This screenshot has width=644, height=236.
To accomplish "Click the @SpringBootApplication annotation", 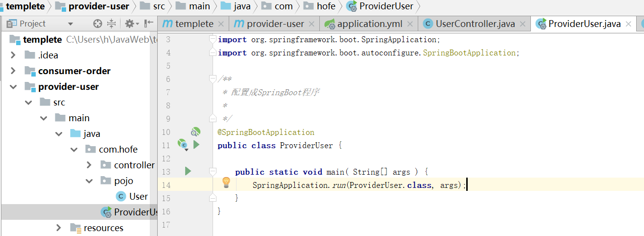I will pyautogui.click(x=266, y=132).
